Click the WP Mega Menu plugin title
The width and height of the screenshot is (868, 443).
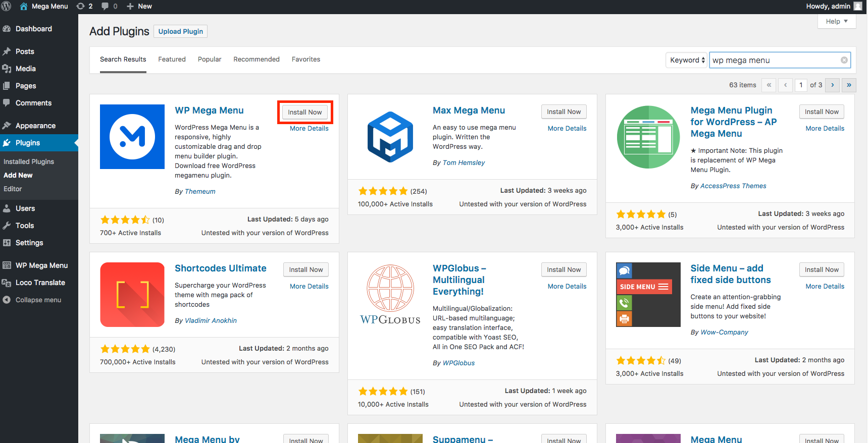click(209, 110)
